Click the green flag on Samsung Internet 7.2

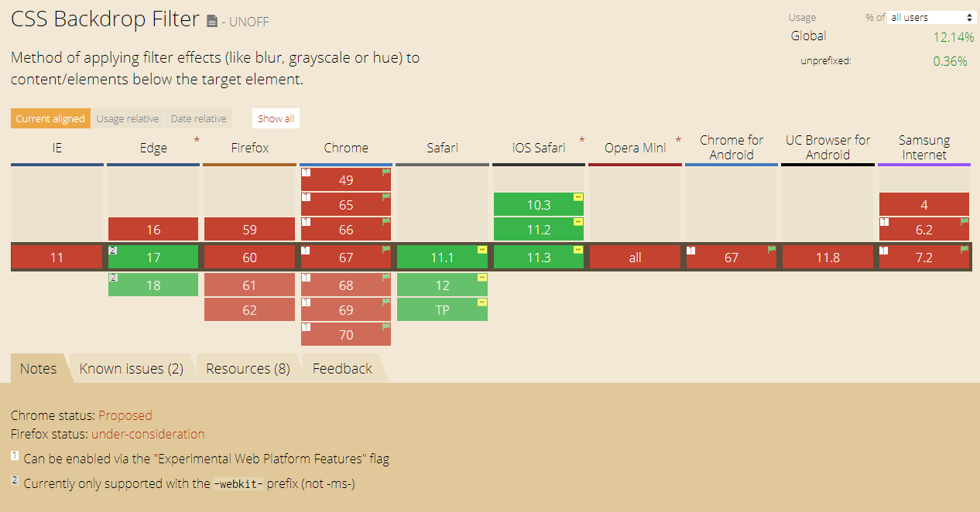click(965, 250)
